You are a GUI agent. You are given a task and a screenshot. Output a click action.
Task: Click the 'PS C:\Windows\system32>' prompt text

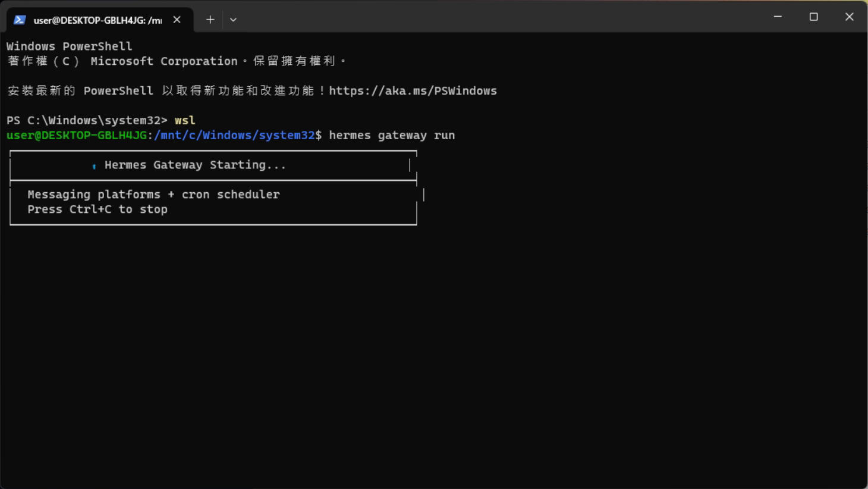(x=87, y=120)
